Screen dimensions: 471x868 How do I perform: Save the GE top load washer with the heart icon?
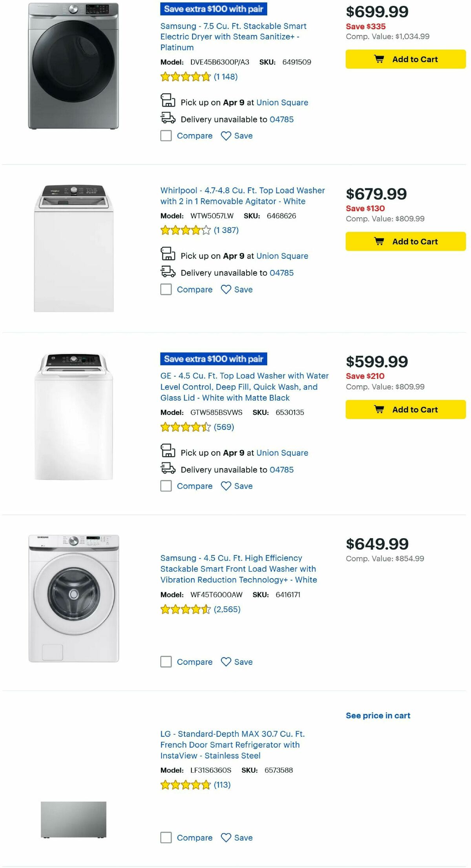click(x=226, y=486)
